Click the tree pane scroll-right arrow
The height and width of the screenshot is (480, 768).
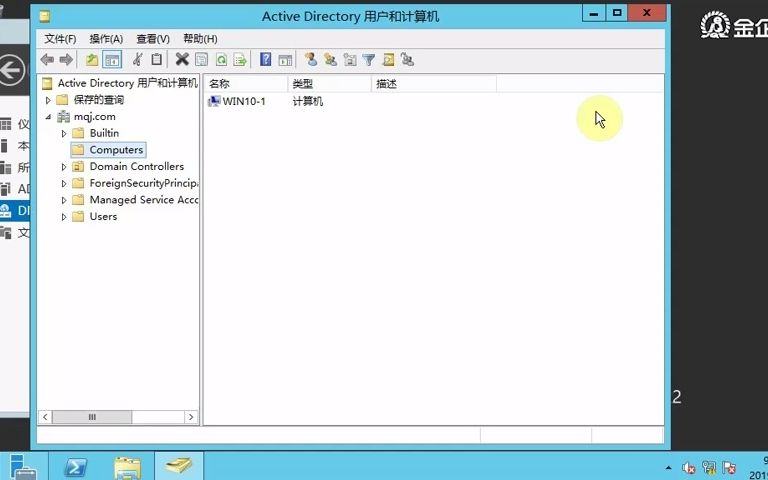coord(191,417)
